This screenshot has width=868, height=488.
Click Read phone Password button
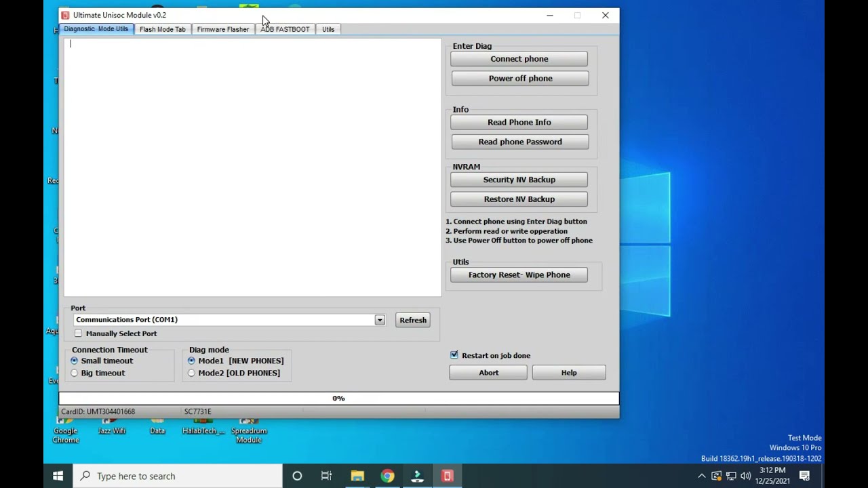pyautogui.click(x=520, y=142)
